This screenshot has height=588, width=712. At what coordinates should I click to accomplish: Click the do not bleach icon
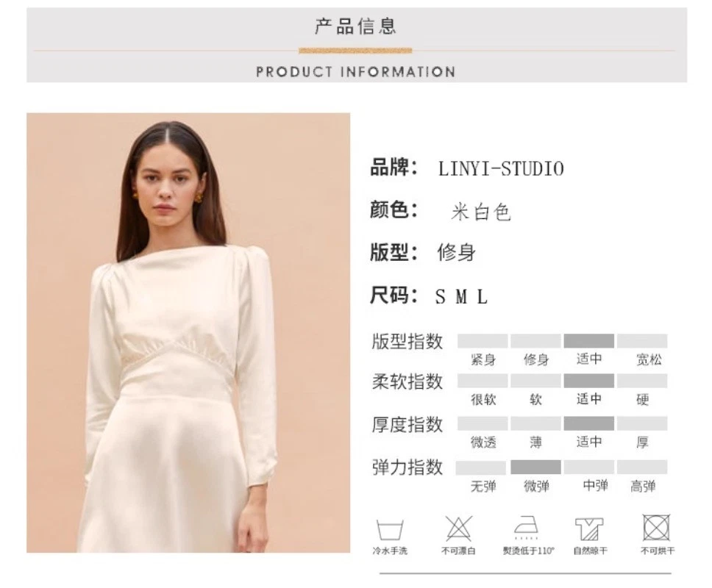[459, 528]
